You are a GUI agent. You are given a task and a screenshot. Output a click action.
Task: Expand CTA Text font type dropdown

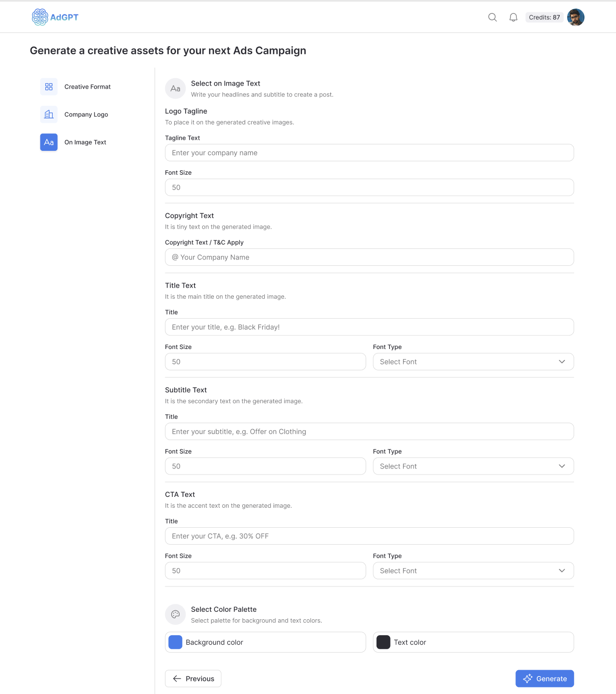tap(473, 571)
